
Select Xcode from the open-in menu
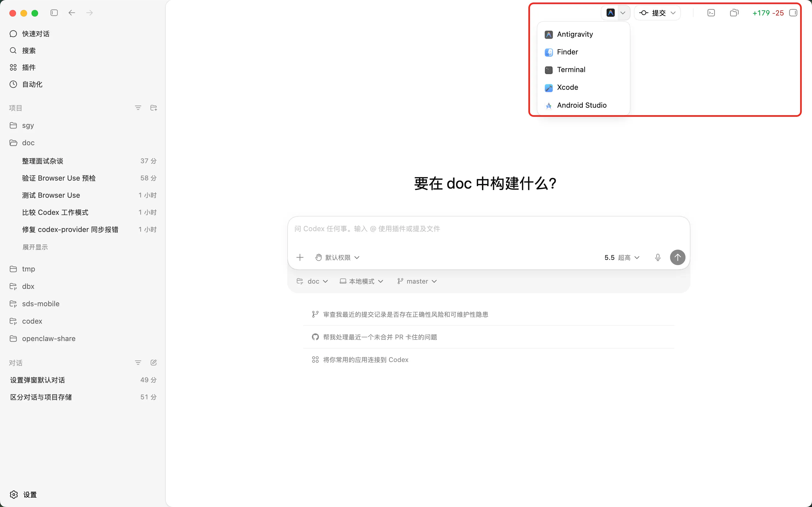point(567,88)
